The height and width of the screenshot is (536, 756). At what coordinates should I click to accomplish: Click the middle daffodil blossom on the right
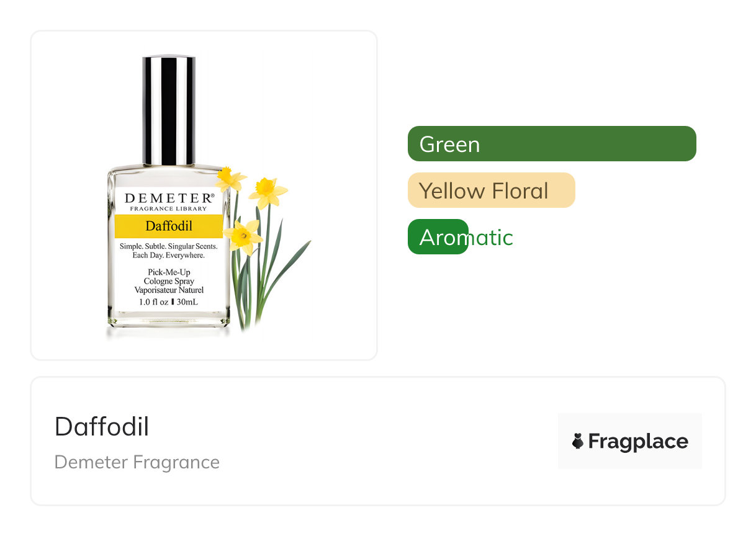[269, 192]
